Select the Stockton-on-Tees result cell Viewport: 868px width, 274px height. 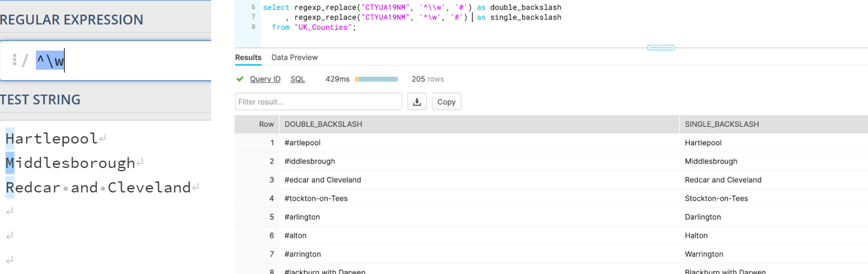[x=716, y=198]
